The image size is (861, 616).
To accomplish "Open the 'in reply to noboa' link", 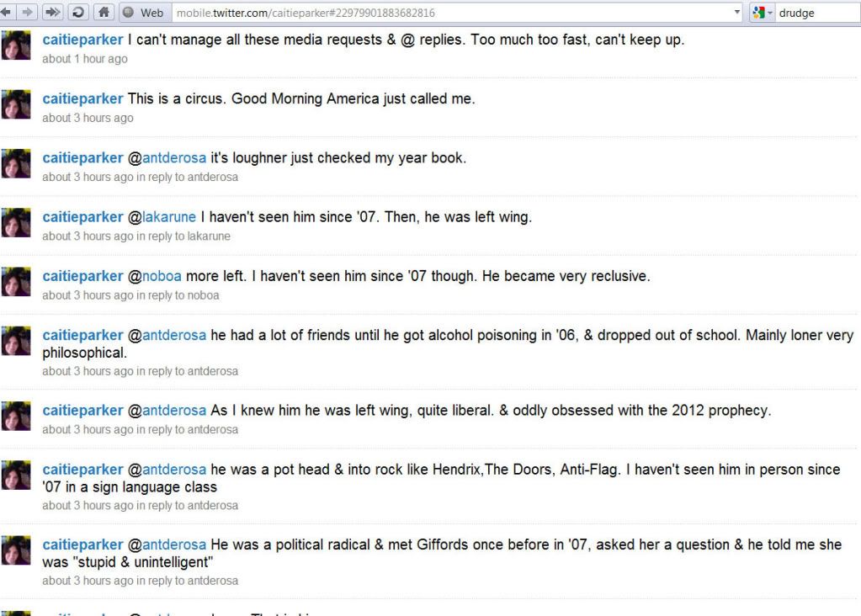I will (x=178, y=295).
